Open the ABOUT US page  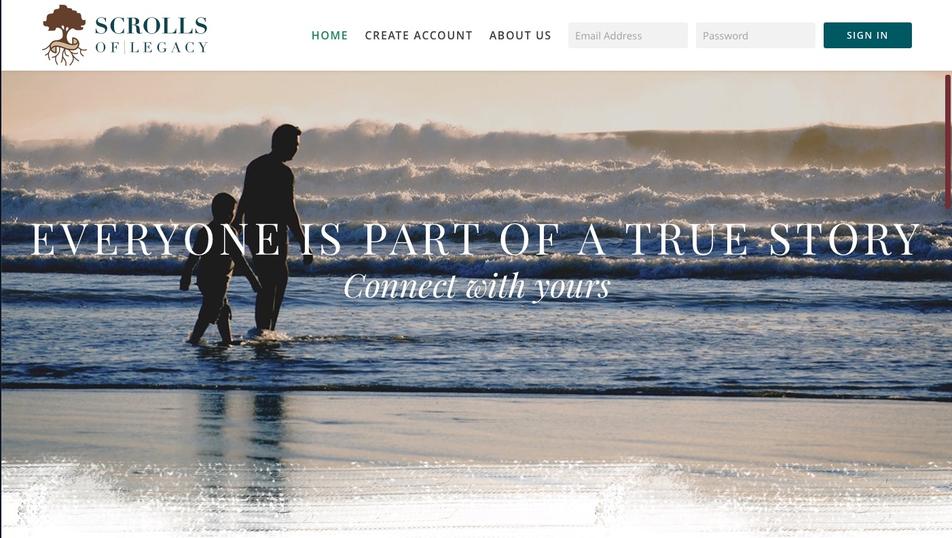(520, 35)
